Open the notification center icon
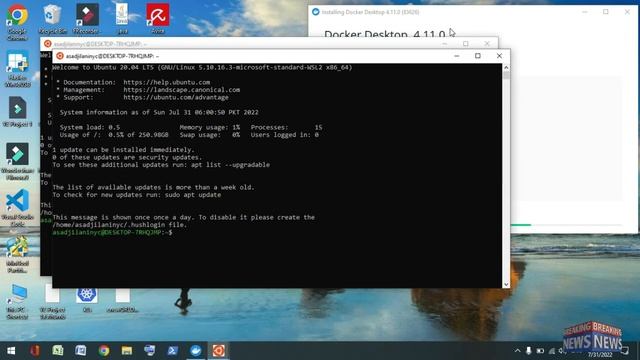Screen dimensions: 640x360 tap(625, 351)
